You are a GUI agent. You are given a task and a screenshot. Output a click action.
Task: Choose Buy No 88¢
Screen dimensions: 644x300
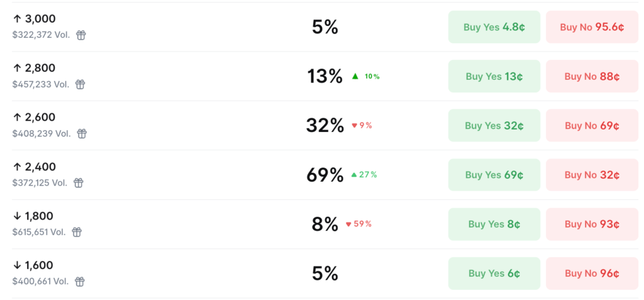592,77
